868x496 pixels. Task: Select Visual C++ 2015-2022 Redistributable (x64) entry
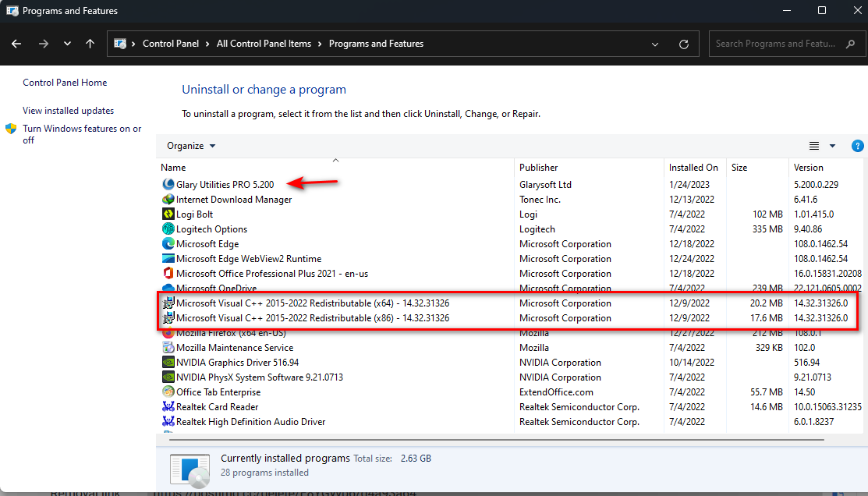313,303
